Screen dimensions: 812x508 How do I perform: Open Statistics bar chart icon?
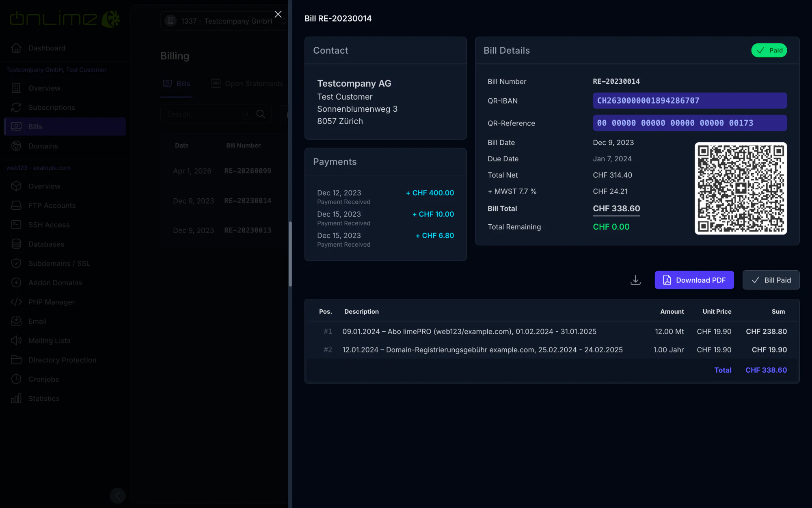(16, 399)
